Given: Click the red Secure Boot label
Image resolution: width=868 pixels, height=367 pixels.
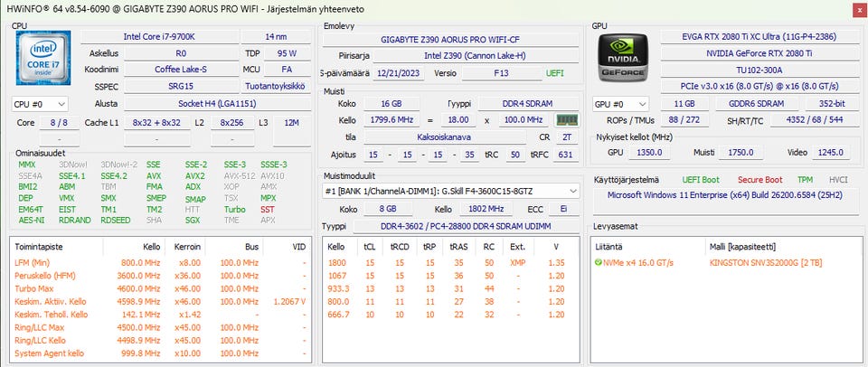Looking at the screenshot, I should click(x=759, y=180).
